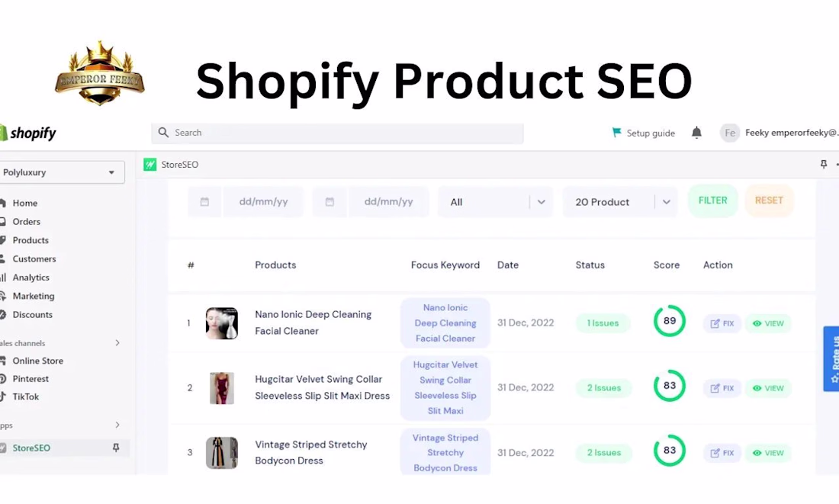Viewport: 839px width, 504px height.
Task: Click the Customers person icon
Action: click(3, 259)
